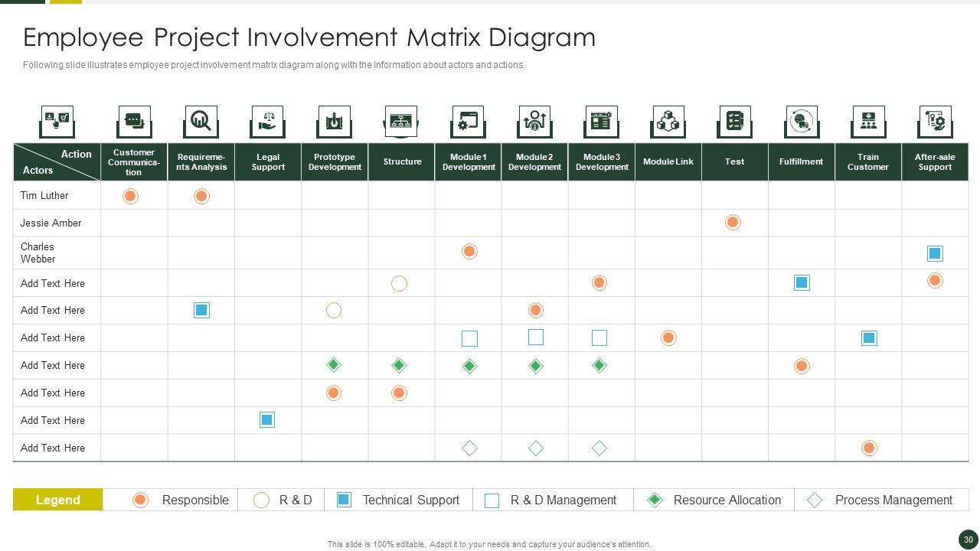Screen dimensions: 980x551
Task: Click Charles Webber's After-sale Support blue square
Action: point(935,253)
